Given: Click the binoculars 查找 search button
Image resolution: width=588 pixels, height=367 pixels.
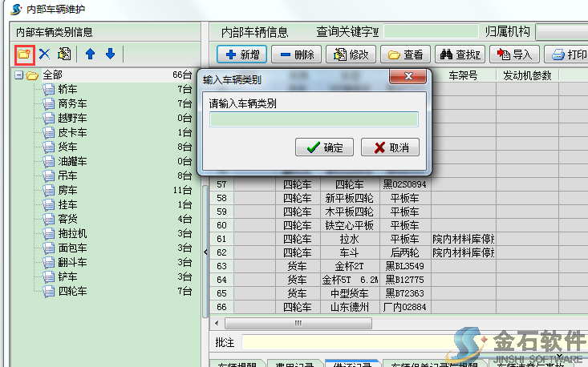Looking at the screenshot, I should [x=460, y=54].
